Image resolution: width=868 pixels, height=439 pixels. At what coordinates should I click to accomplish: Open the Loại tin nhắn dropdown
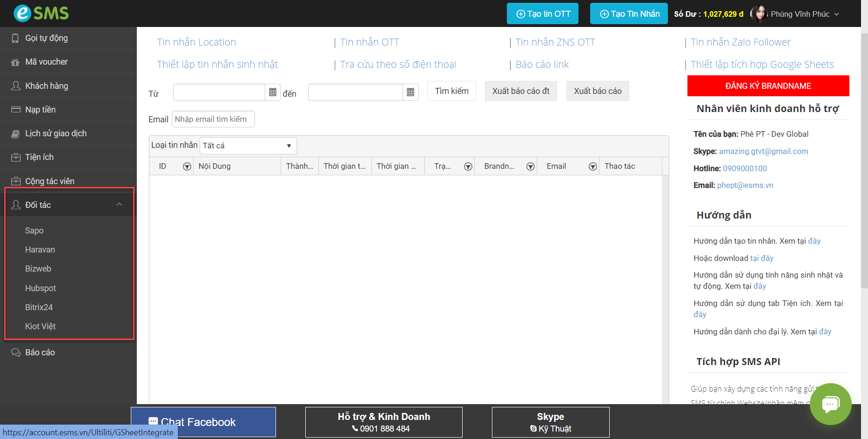click(248, 146)
